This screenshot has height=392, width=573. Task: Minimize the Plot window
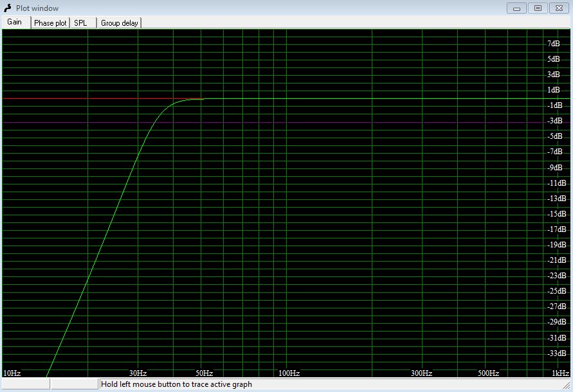[x=516, y=8]
